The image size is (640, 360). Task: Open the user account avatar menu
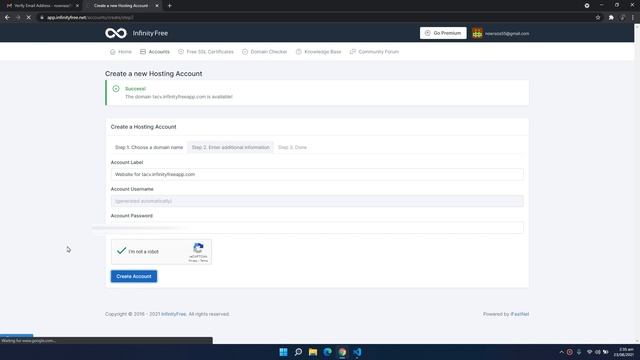(x=477, y=33)
